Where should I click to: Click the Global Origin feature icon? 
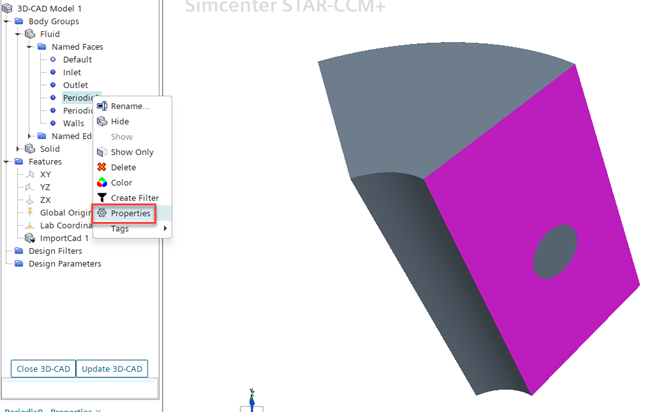pos(30,212)
